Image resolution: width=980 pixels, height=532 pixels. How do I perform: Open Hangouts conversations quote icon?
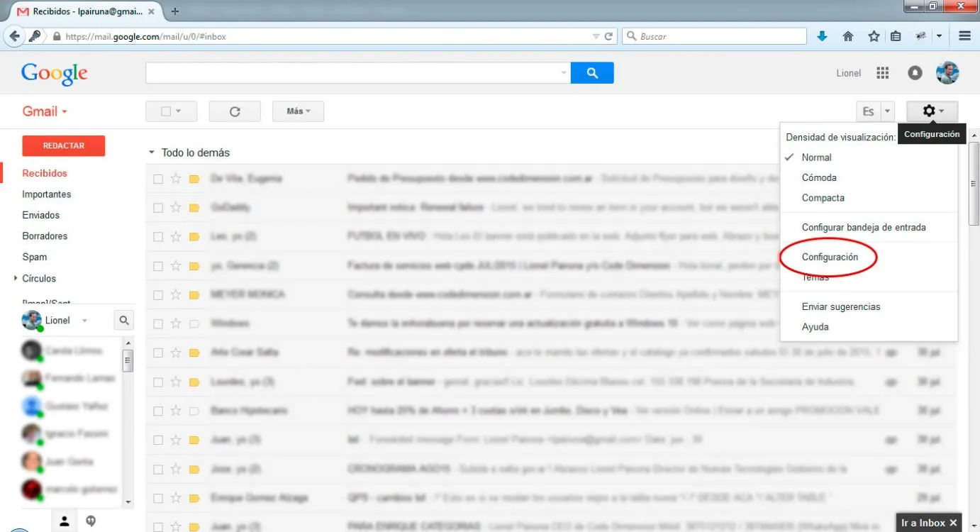click(x=91, y=521)
